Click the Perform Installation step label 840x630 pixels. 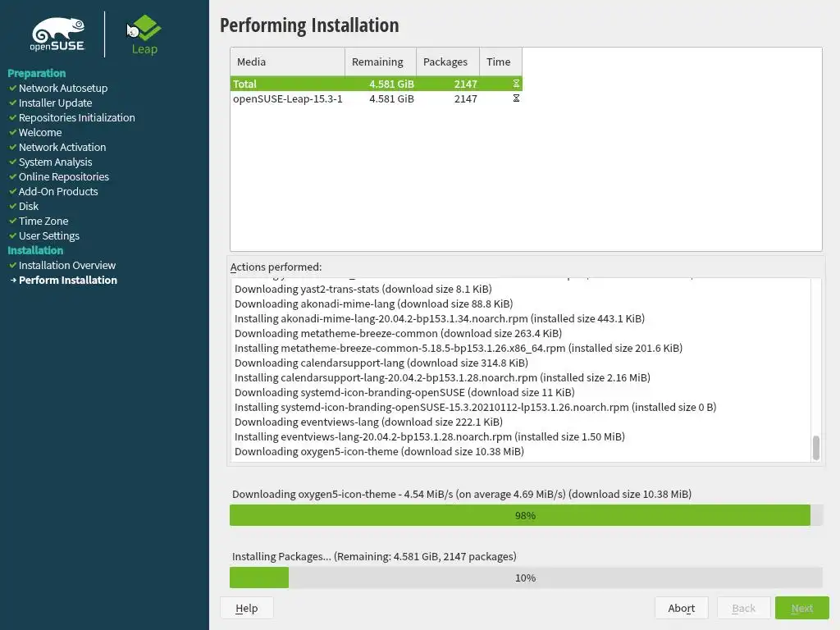coord(68,280)
